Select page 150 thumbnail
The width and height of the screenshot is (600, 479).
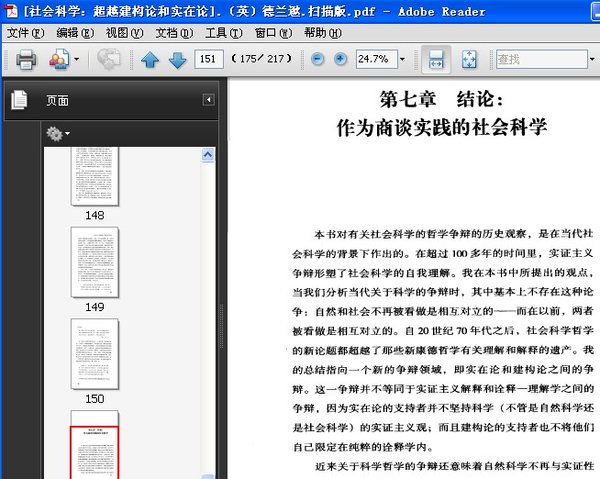click(95, 353)
